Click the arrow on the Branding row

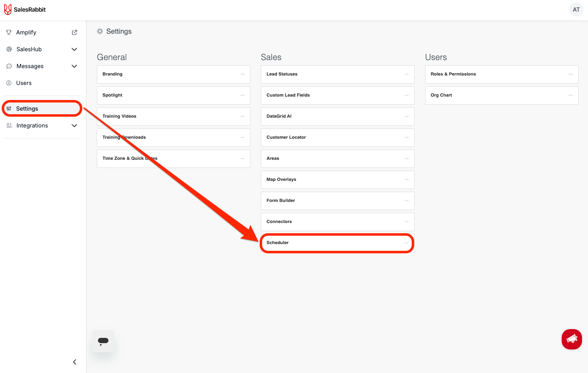coord(242,74)
